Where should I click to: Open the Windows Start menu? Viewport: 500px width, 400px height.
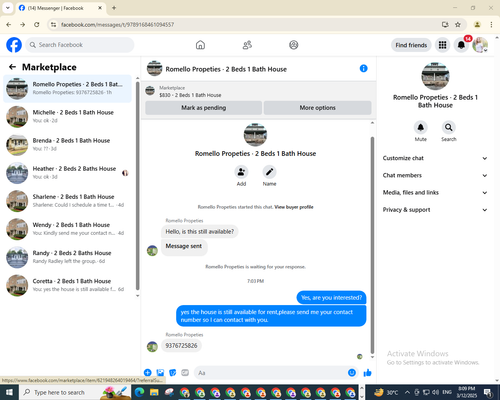pyautogui.click(x=9, y=392)
